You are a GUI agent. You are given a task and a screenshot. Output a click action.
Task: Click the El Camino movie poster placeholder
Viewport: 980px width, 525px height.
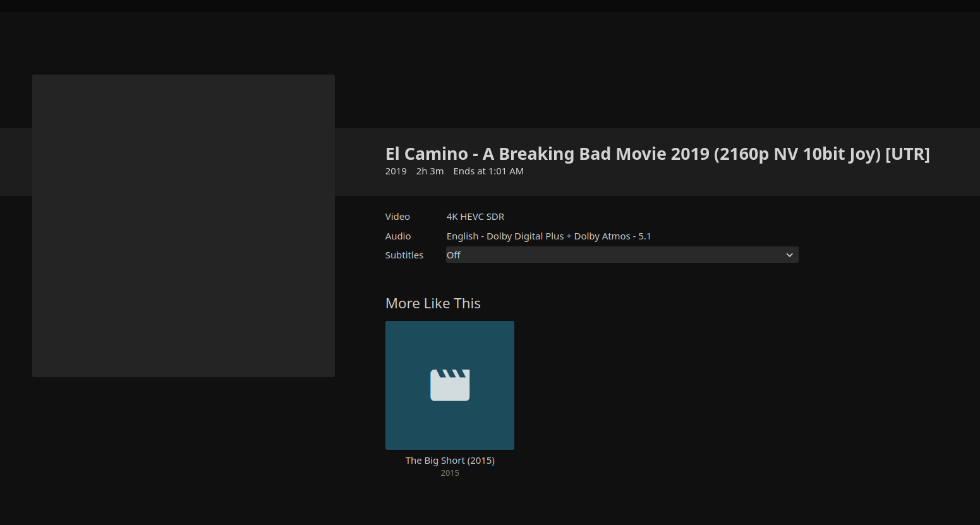(183, 226)
